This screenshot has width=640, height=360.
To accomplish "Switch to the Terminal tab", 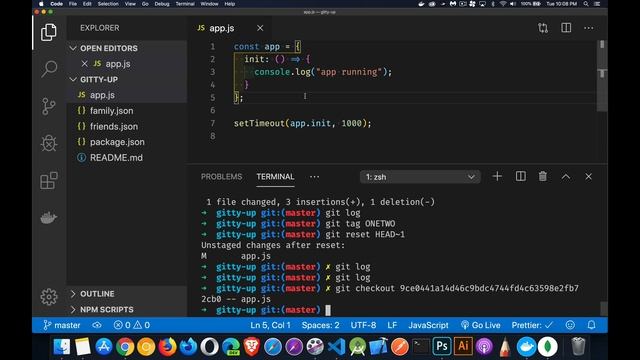I will 275,177.
